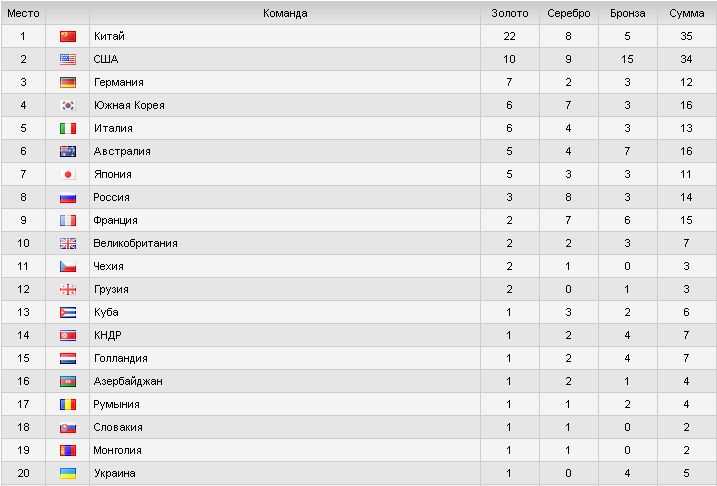Open the Россия team link
This screenshot has width=717, height=486.
tap(110, 197)
